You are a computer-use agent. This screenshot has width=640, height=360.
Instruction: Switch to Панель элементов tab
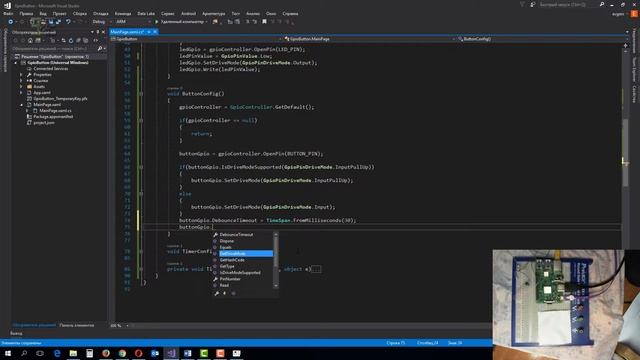point(77,325)
